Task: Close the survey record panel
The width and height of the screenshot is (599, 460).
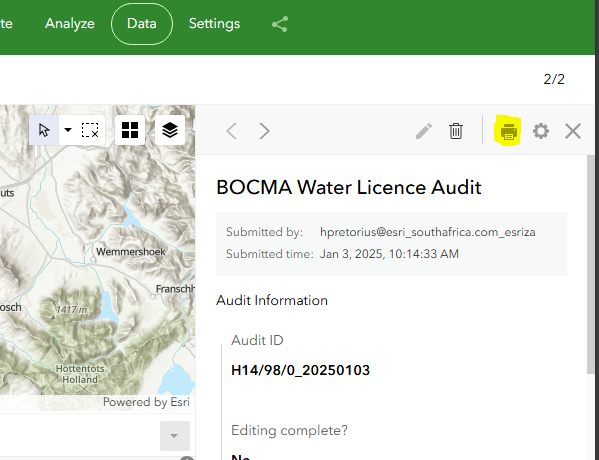Action: click(573, 131)
